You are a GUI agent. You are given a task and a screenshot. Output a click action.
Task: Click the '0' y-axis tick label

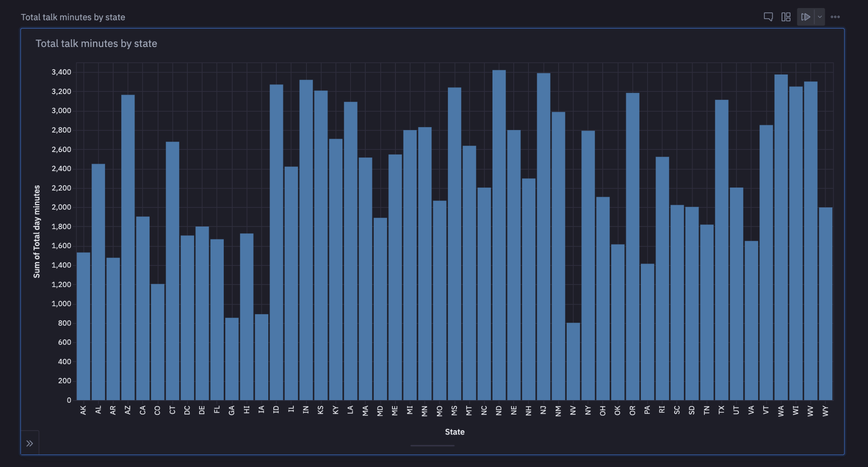point(69,400)
